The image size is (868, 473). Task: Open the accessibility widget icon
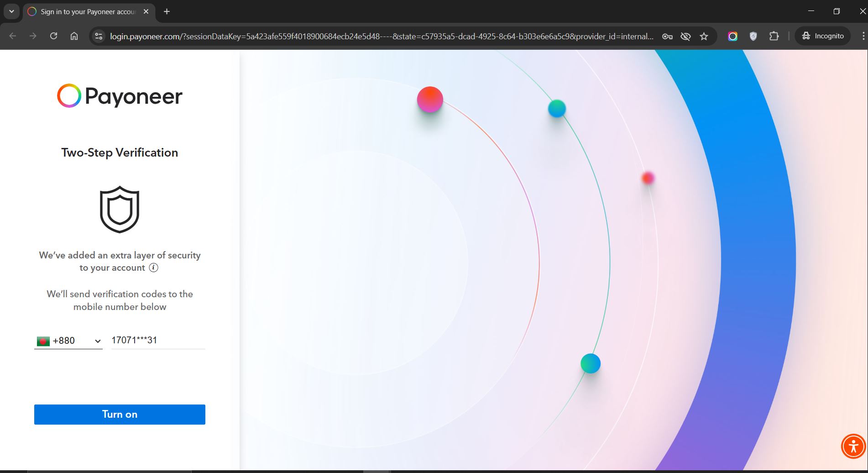[x=853, y=446]
